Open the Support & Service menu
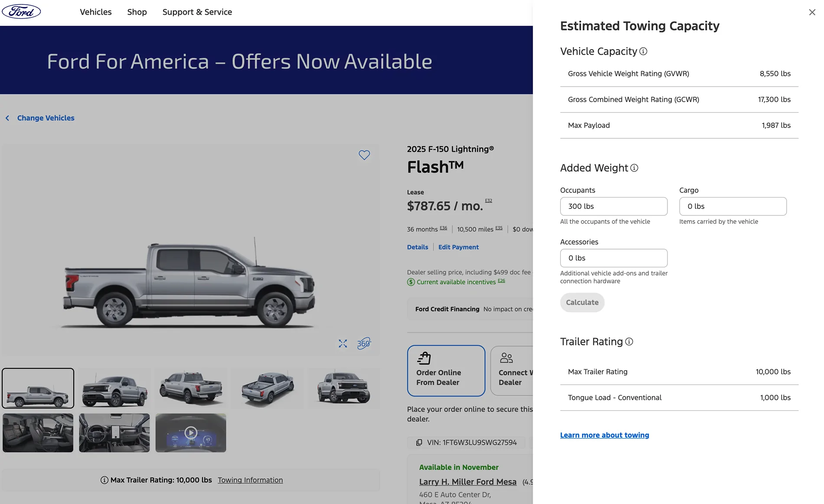The image size is (824, 504). 197,12
